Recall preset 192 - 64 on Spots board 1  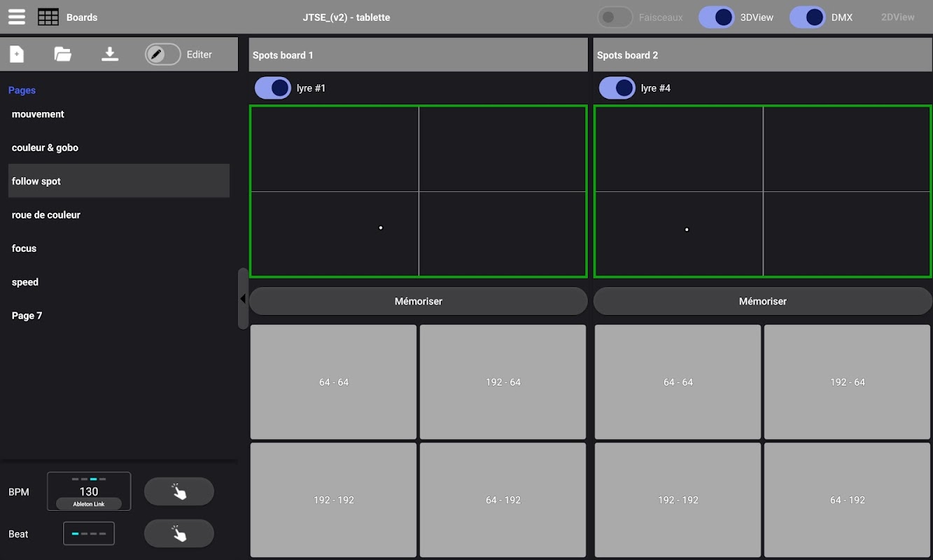pyautogui.click(x=503, y=382)
